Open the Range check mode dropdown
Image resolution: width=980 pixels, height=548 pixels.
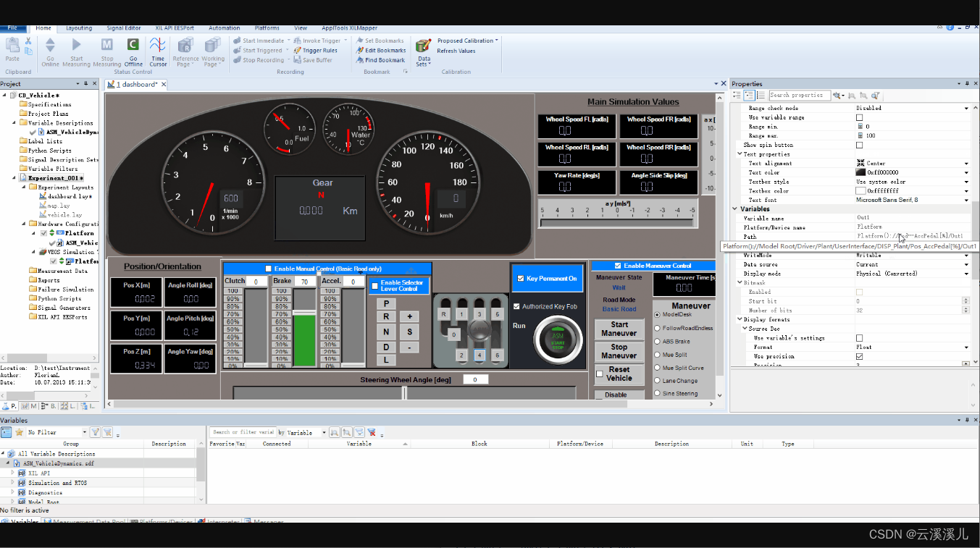[x=966, y=108]
